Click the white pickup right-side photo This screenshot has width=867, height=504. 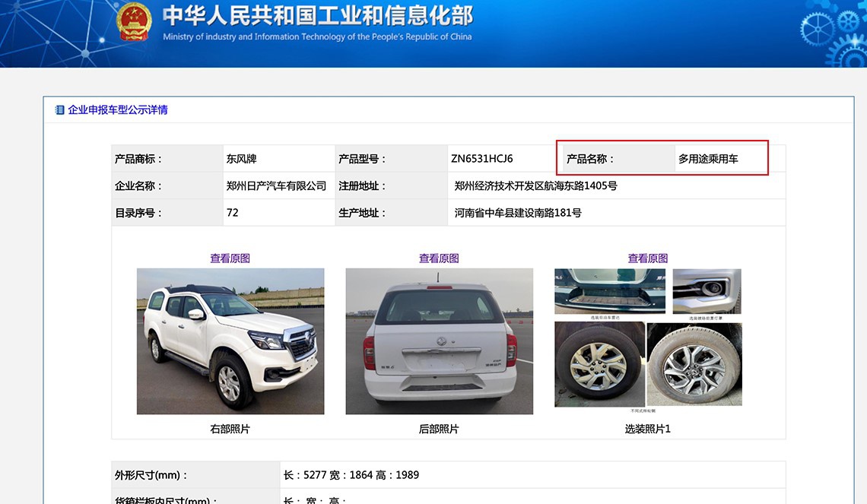point(230,341)
